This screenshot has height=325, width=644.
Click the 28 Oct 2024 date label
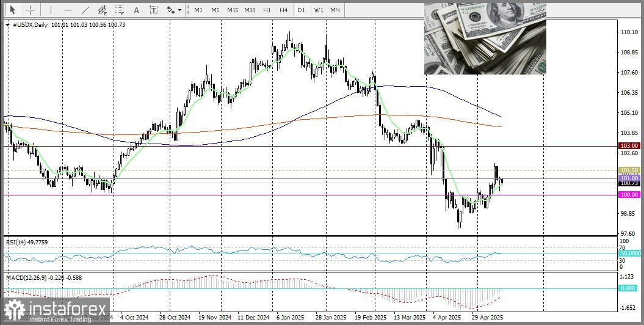click(x=175, y=318)
